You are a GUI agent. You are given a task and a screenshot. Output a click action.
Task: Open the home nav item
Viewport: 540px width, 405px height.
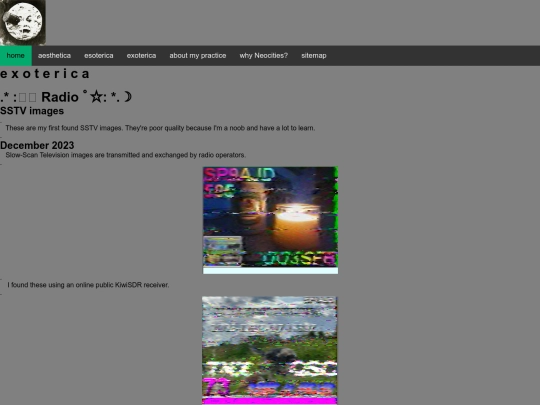click(x=15, y=55)
